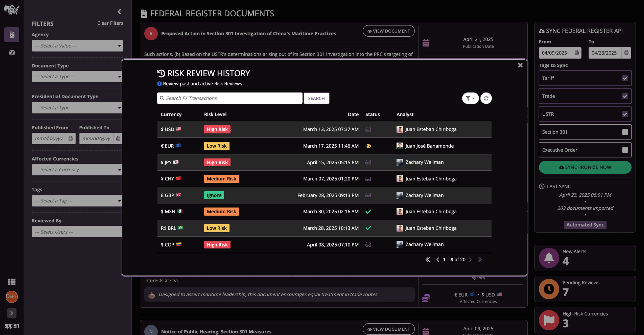Click the New Alerts bell icon
Screen dimensions: 644x335
click(549, 258)
